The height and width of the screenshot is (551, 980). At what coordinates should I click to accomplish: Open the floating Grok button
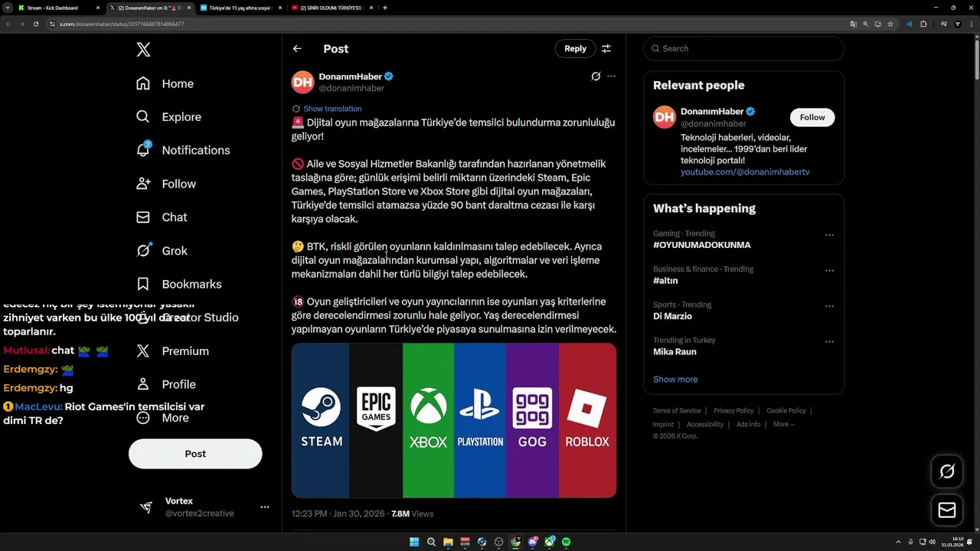tap(947, 471)
